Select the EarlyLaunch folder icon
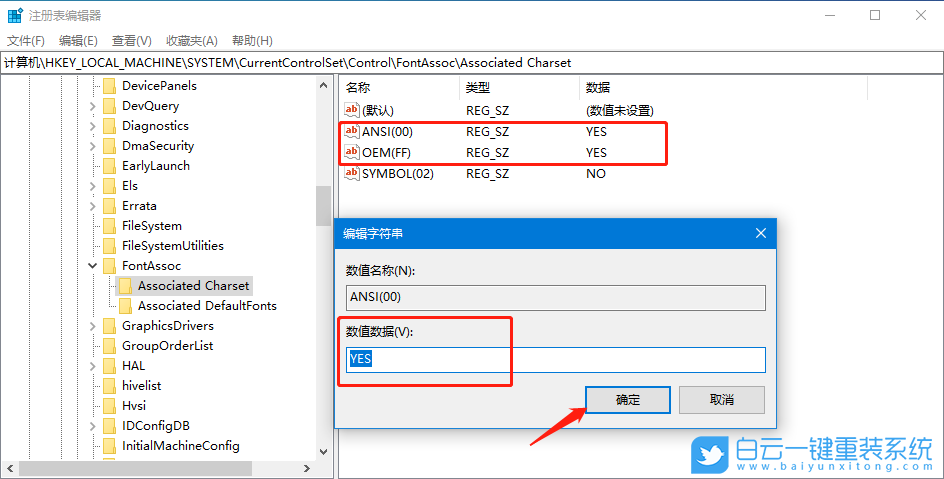The image size is (944, 479). 109,166
